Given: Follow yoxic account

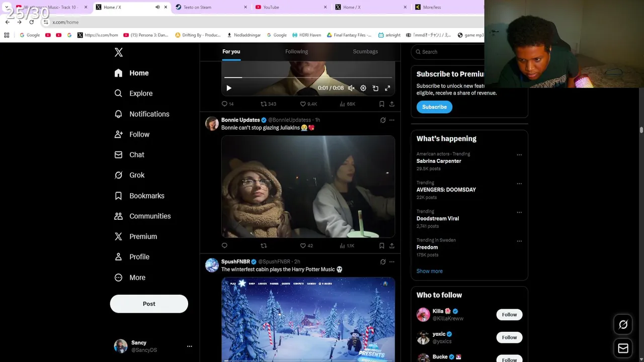Looking at the screenshot, I should [509, 337].
